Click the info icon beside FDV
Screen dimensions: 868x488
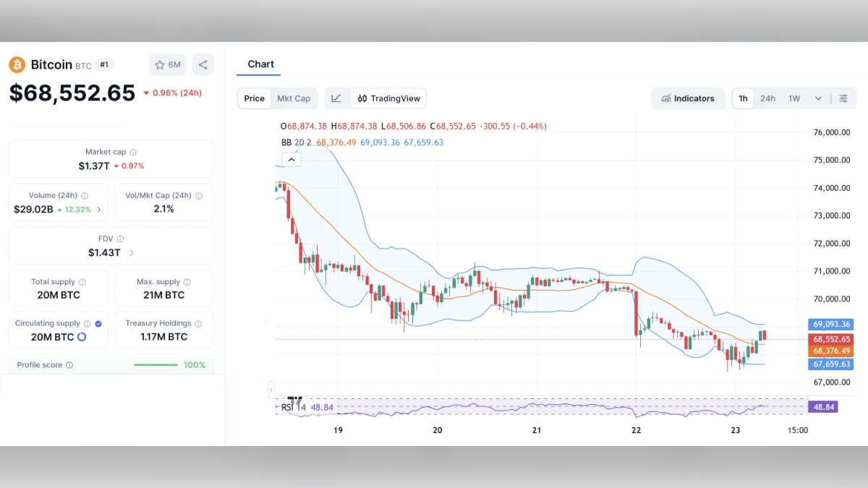tap(119, 239)
